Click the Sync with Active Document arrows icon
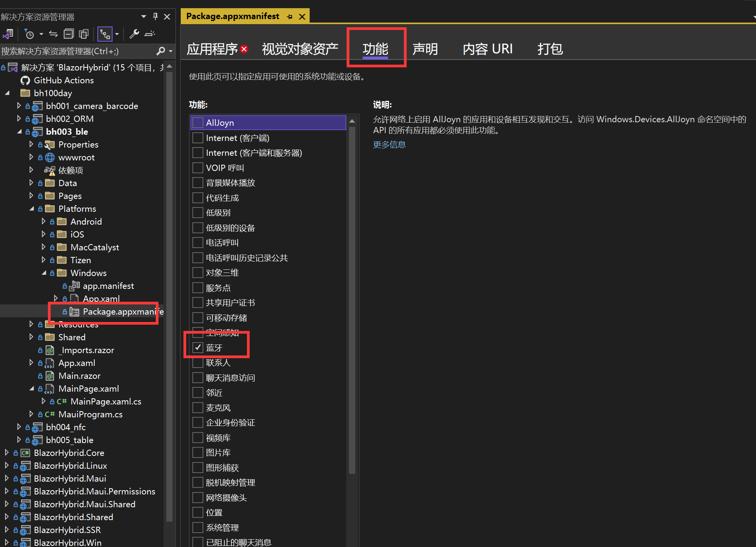756x547 pixels. (53, 34)
